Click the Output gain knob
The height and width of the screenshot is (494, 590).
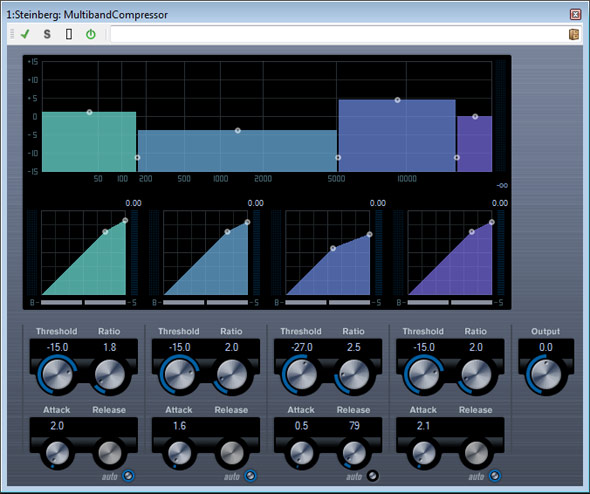[x=546, y=374]
